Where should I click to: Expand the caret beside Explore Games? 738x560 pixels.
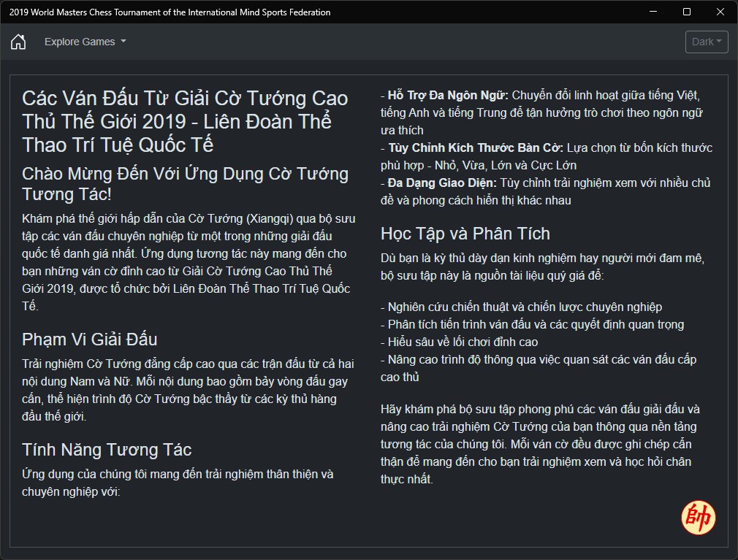[123, 42]
